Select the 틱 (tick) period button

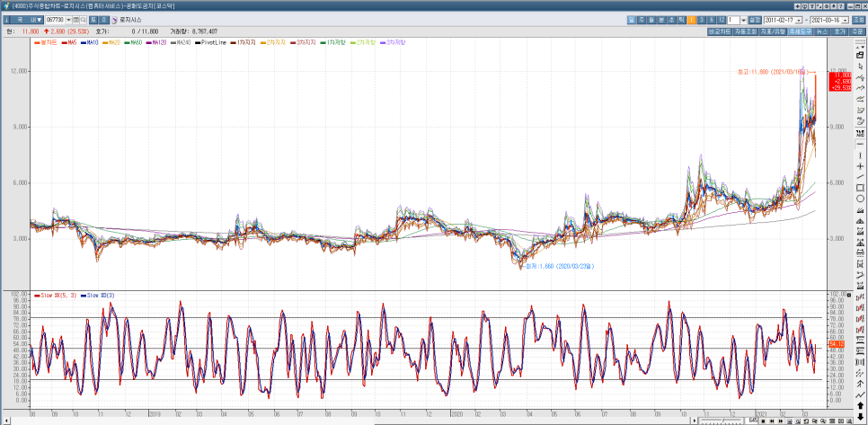(x=681, y=20)
